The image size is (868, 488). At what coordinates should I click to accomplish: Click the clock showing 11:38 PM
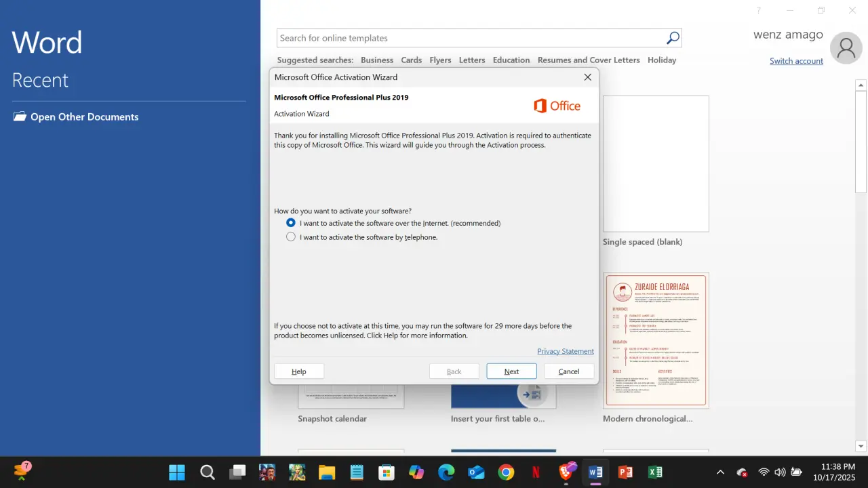point(837,466)
